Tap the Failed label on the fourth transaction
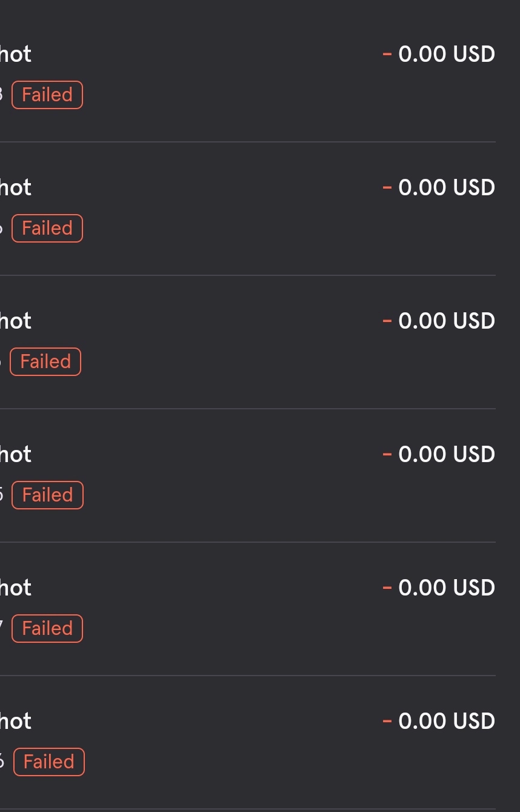 coord(47,495)
